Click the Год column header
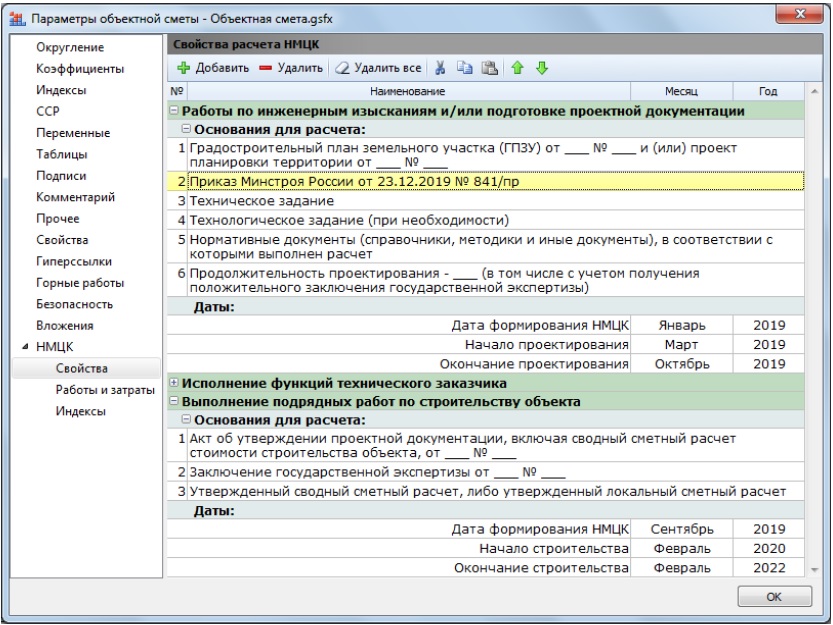833x625 pixels. tap(768, 91)
